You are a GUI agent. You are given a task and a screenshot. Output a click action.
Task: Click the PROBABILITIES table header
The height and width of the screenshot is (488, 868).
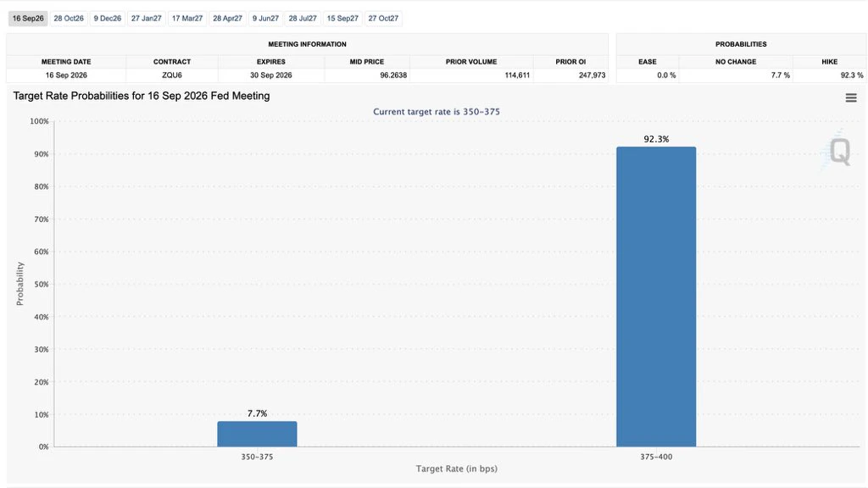pos(741,44)
